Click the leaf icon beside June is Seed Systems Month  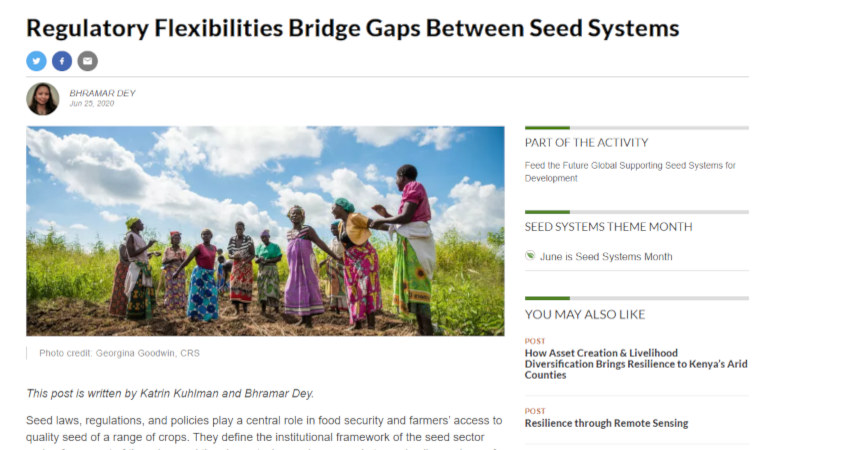tap(530, 255)
